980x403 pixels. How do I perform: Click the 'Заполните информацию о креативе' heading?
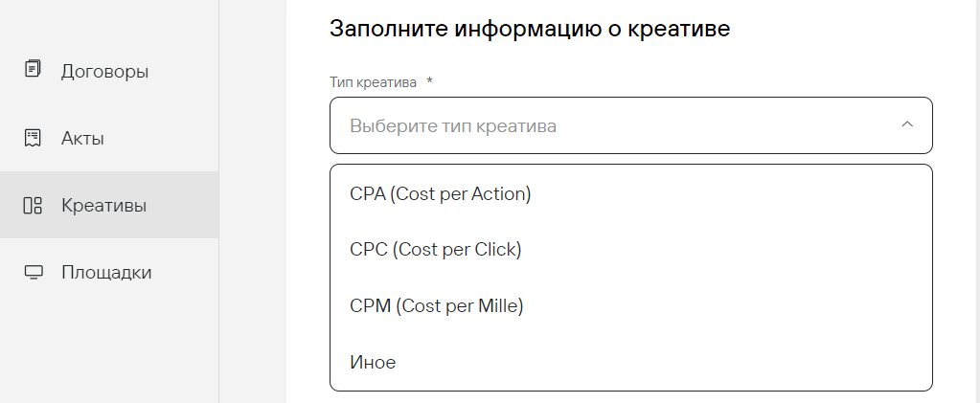530,29
